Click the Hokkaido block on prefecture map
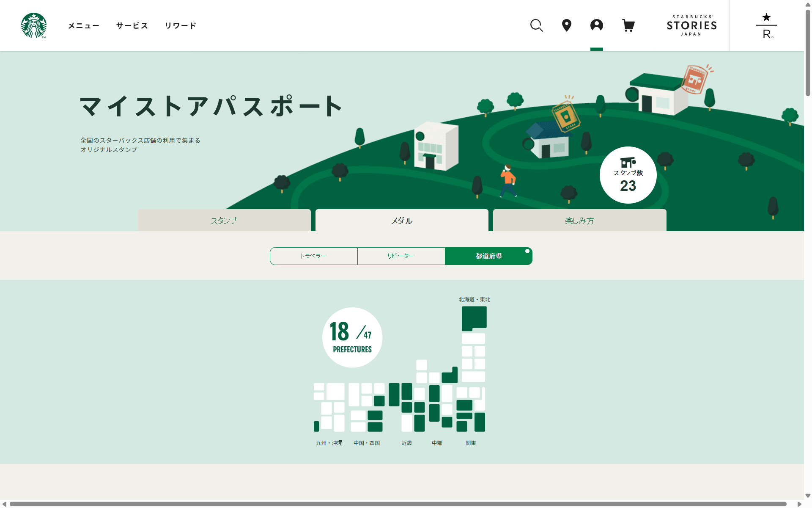Screen dimensions: 812x508 474,317
